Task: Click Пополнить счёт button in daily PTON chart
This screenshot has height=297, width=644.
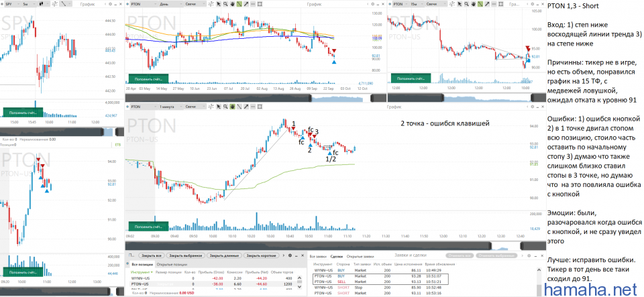Action: 148,78
